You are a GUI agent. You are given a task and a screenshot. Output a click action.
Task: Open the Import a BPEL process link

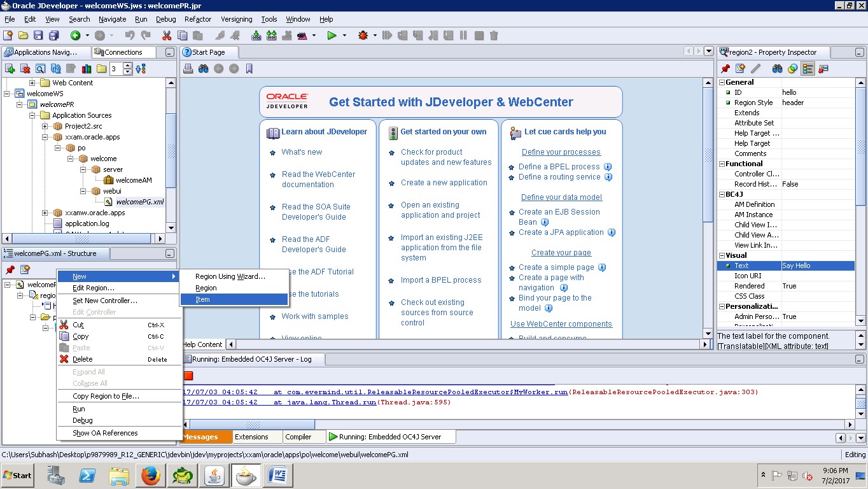441,280
